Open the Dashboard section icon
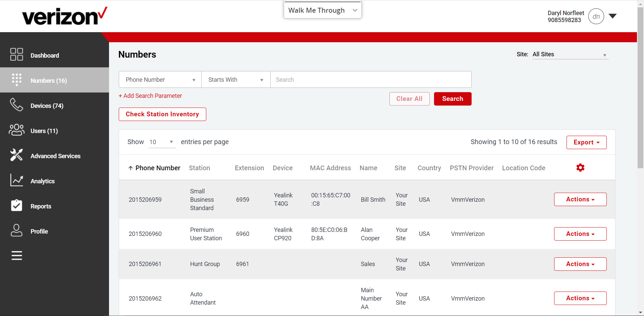Viewport: 644px width, 316px height. click(x=16, y=54)
